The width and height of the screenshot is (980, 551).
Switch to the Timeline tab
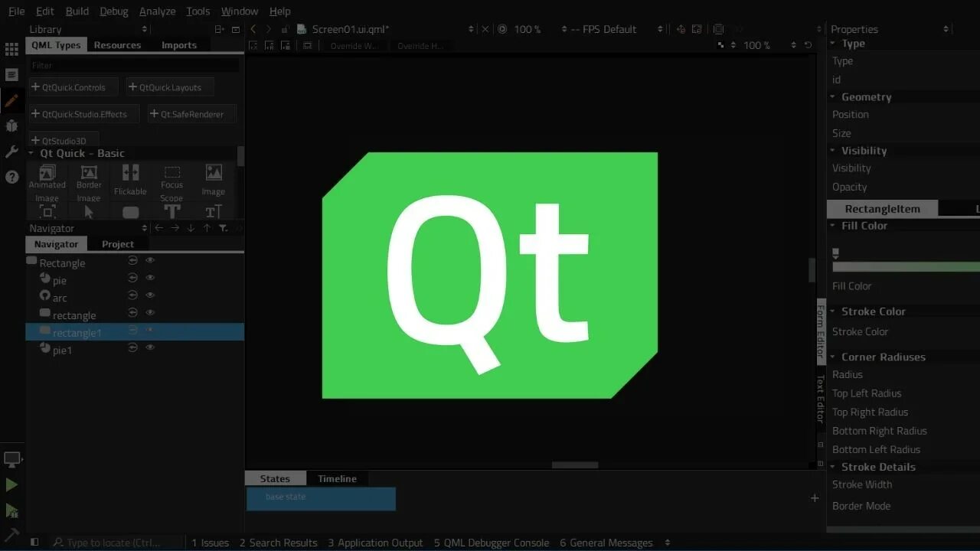pos(337,479)
